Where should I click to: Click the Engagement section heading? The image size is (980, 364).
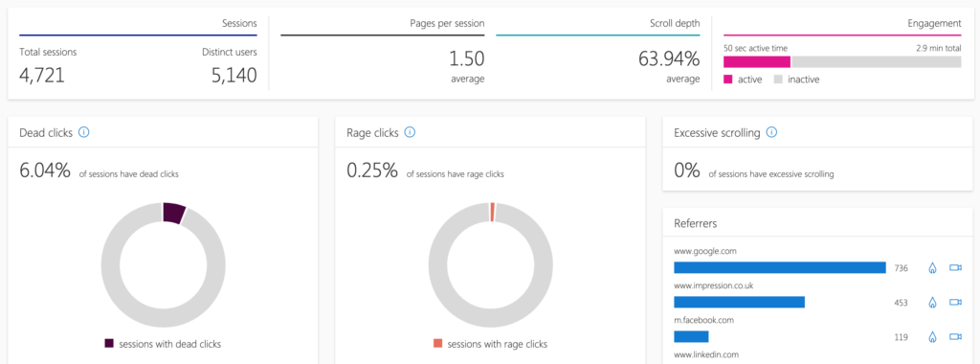tap(934, 24)
